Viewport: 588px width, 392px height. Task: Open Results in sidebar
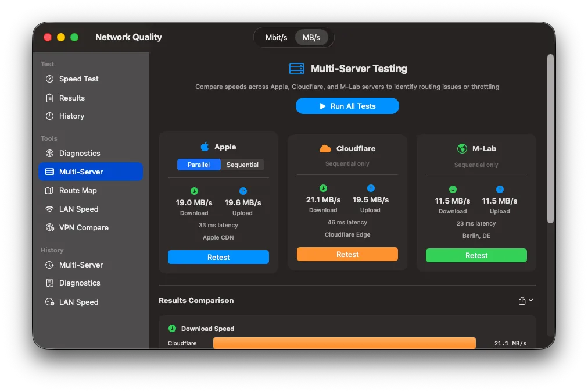(x=91, y=98)
